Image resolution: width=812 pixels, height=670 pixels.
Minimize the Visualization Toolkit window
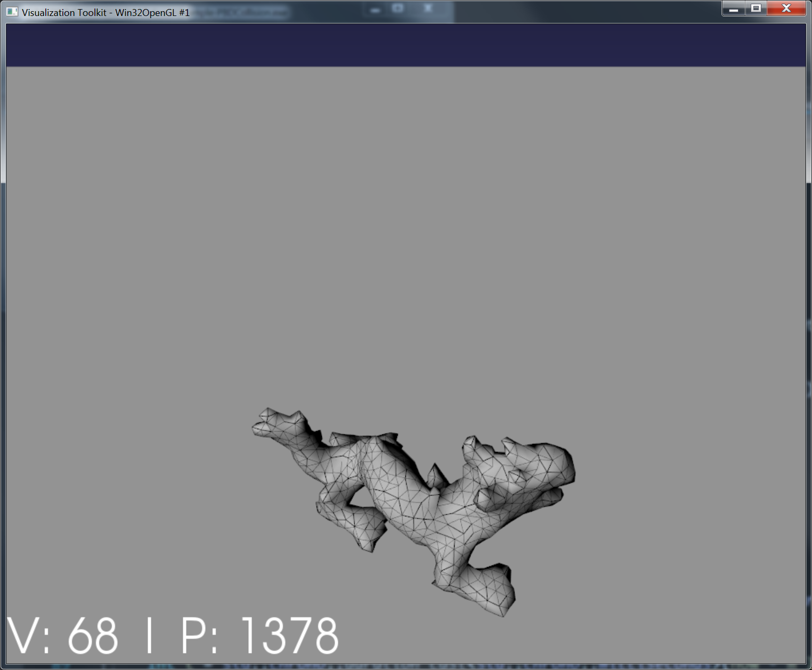734,9
